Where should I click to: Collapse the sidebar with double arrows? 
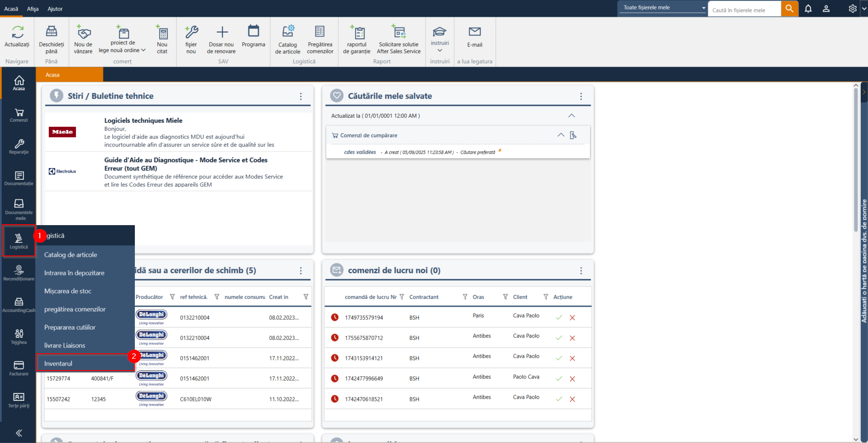coord(19,433)
